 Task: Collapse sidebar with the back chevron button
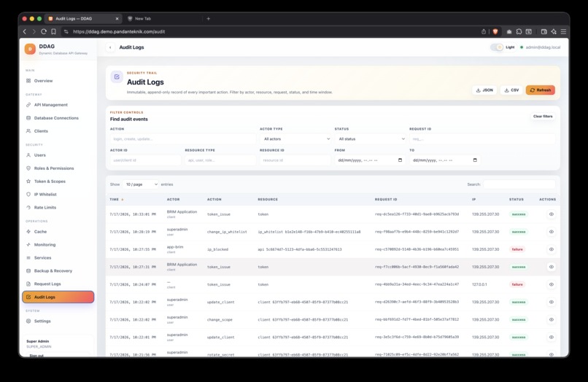(x=110, y=47)
